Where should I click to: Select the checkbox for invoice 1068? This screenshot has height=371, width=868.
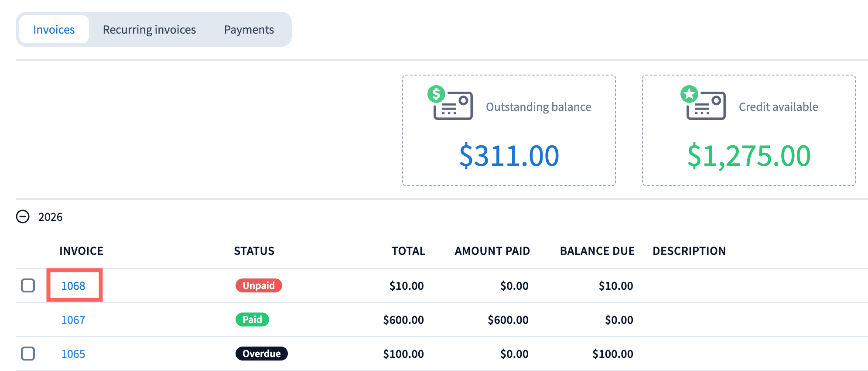click(28, 285)
